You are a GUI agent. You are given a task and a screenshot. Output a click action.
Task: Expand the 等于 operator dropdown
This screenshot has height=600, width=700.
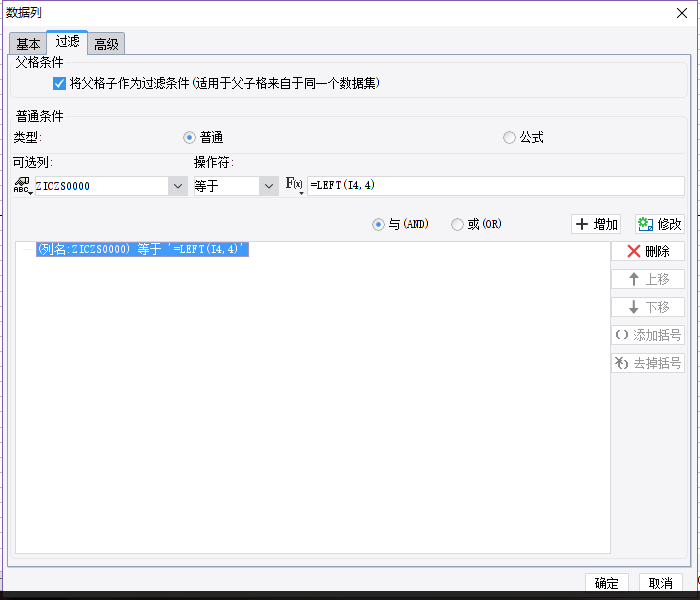(269, 186)
